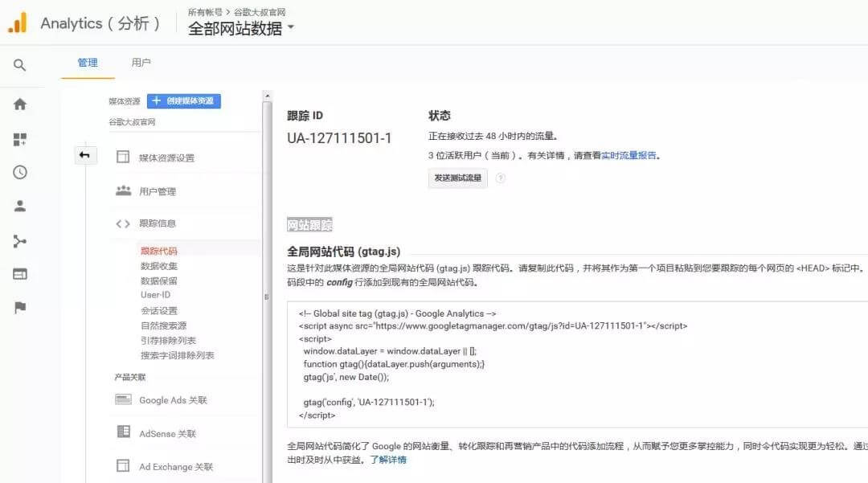Open the 了解详情 link
This screenshot has height=483, width=868.
click(388, 460)
